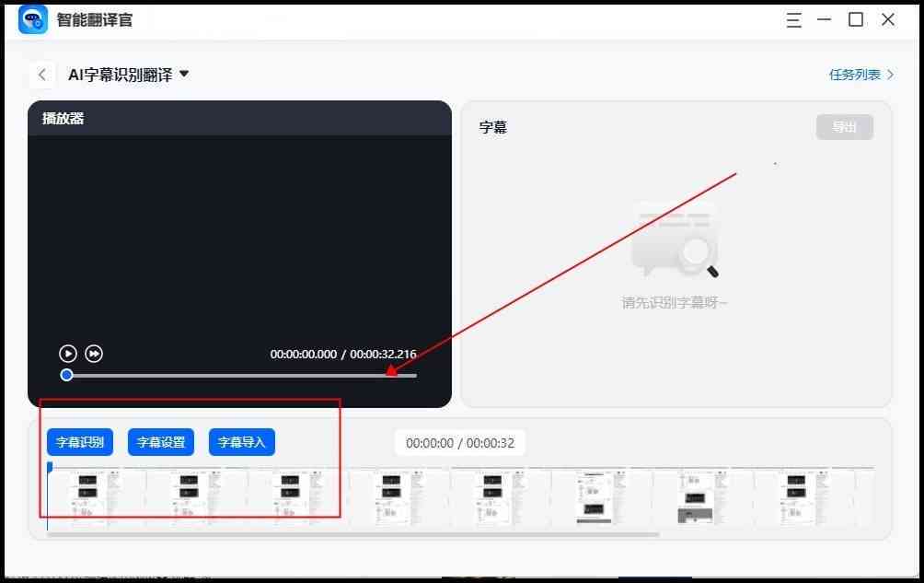
Task: Open 字幕设置 subtitle settings
Action: click(x=161, y=442)
